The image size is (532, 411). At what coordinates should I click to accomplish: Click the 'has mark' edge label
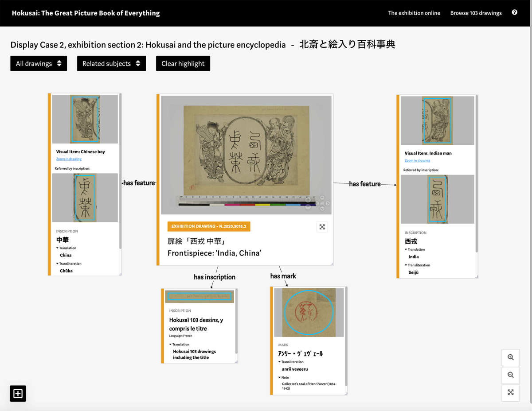pyautogui.click(x=283, y=276)
